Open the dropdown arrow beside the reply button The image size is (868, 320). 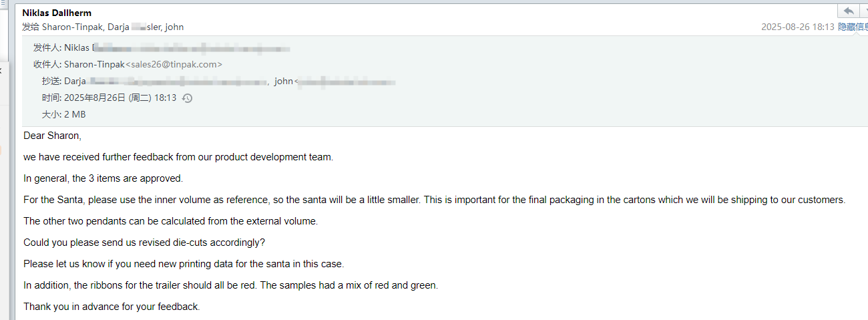coord(865,11)
